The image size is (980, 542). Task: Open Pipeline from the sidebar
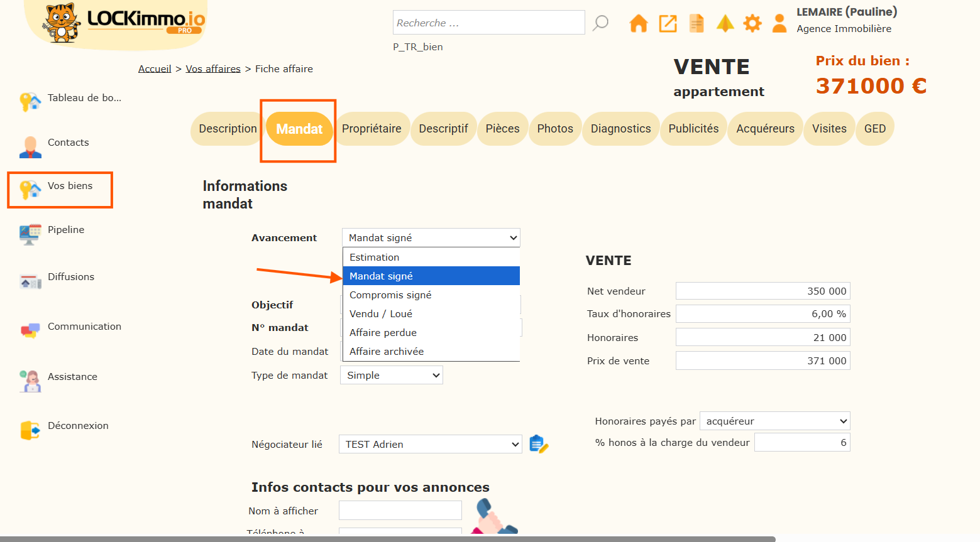(x=65, y=230)
